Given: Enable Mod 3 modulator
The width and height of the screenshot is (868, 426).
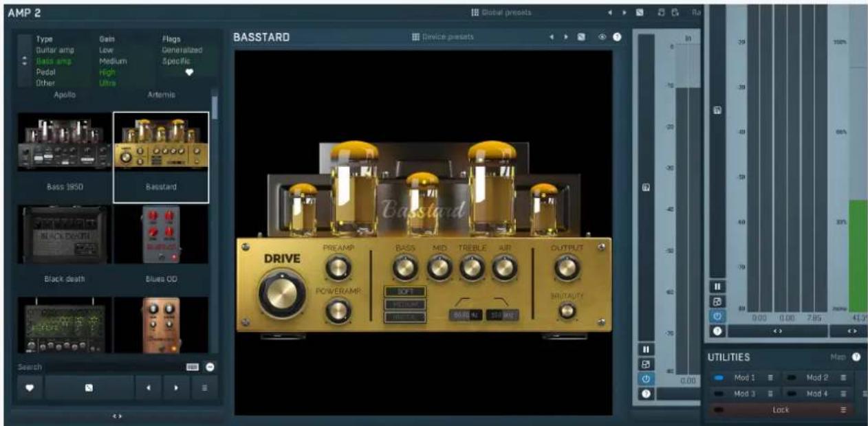Looking at the screenshot, I should click(x=719, y=394).
